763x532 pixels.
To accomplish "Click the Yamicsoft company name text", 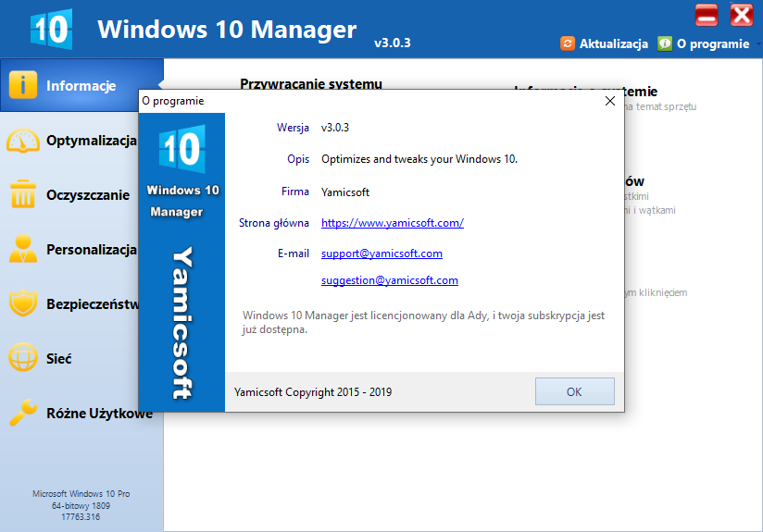I will coord(345,192).
